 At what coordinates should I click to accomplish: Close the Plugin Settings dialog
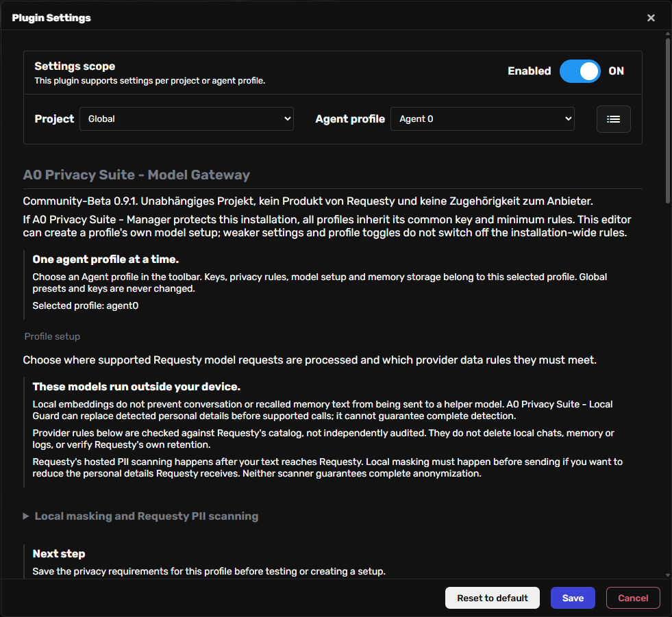pyautogui.click(x=651, y=18)
